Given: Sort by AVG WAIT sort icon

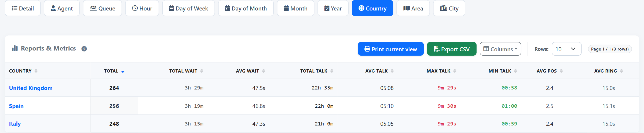Looking at the screenshot, I should coord(264,71).
